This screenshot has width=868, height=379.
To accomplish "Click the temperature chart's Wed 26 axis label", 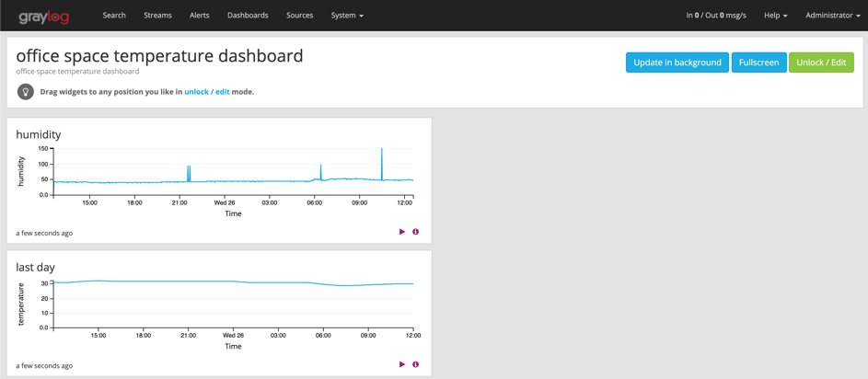I will (x=233, y=336).
